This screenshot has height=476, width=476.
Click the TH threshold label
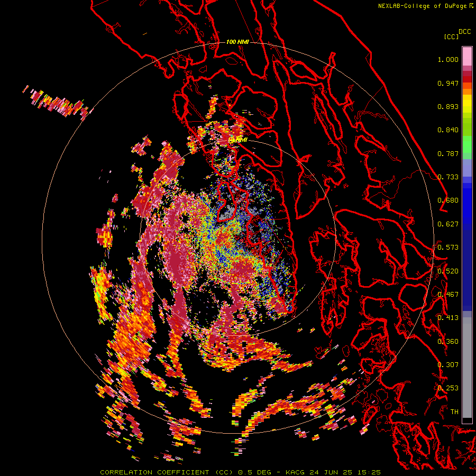(454, 411)
